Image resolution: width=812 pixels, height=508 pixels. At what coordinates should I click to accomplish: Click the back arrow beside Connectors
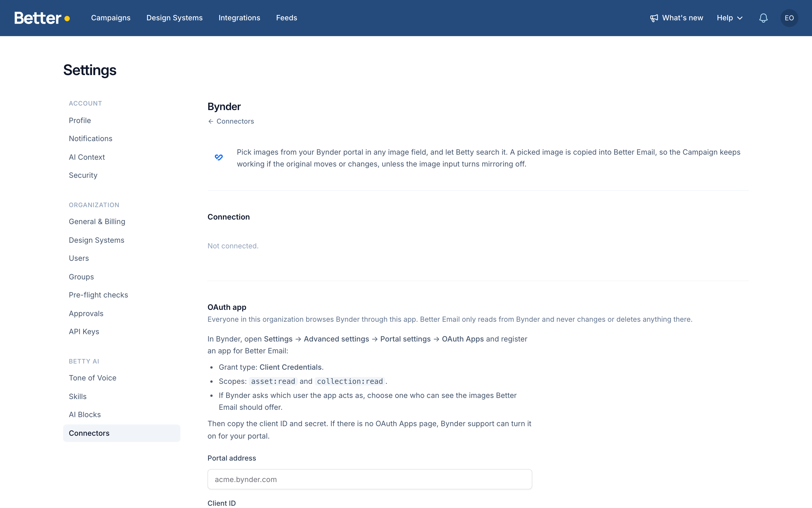(x=211, y=121)
